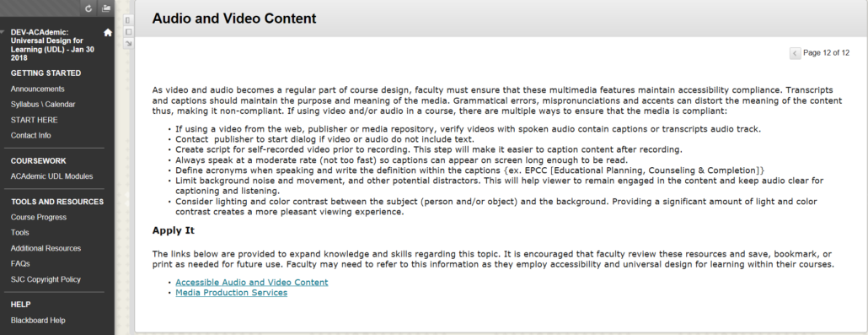
Task: View Course Progress in sidebar
Action: coord(39,218)
